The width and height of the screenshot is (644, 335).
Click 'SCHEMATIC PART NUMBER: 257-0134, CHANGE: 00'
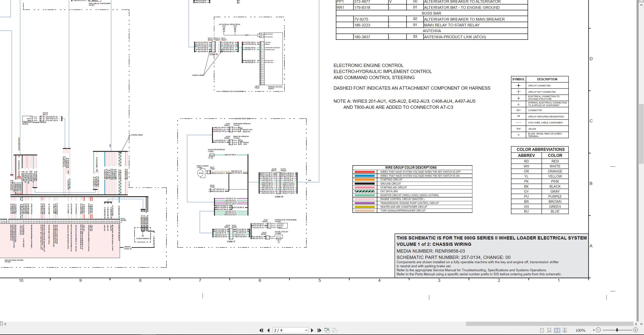point(454,257)
